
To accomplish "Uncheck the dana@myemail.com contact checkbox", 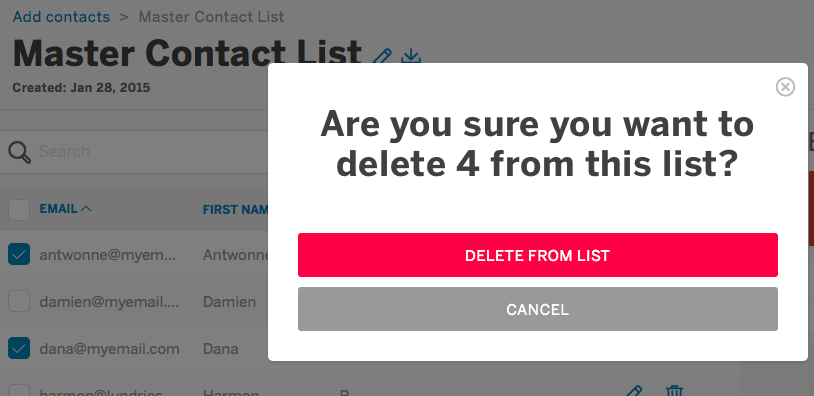I will (19, 348).
